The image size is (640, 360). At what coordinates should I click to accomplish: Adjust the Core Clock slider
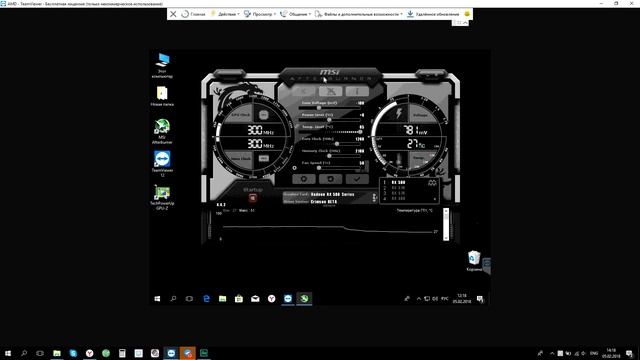pos(330,144)
